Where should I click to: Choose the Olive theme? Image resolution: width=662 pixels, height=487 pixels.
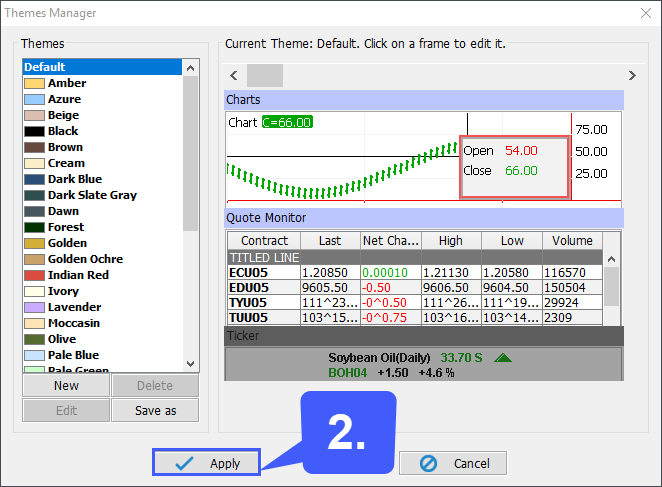102,339
